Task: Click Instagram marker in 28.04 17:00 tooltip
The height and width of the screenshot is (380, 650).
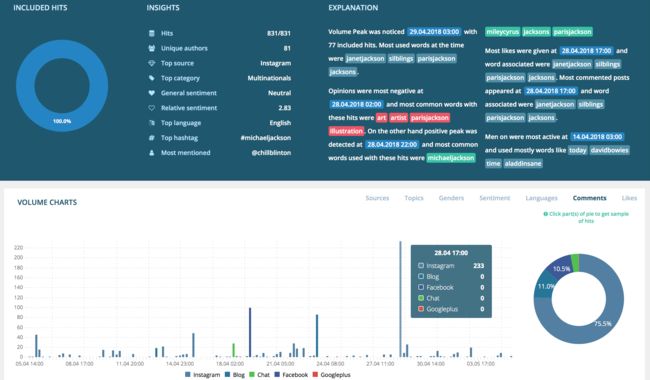Action: tap(421, 265)
